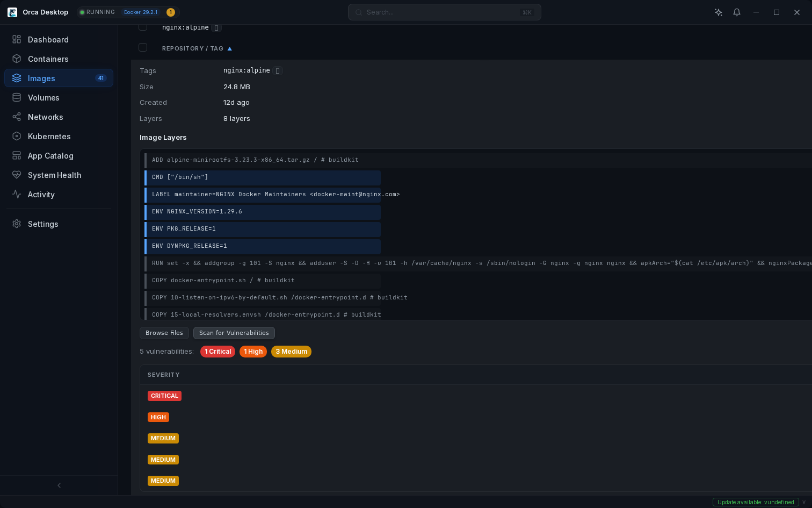Select layer CMD ["/bin/sh"]
812x508 pixels.
tap(263, 177)
